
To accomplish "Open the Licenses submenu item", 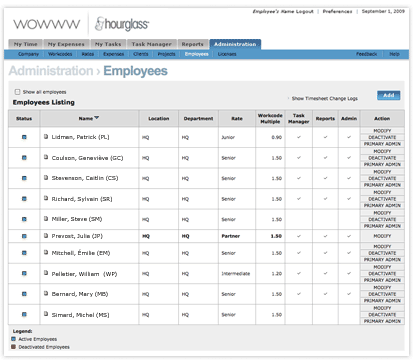I will [x=227, y=54].
